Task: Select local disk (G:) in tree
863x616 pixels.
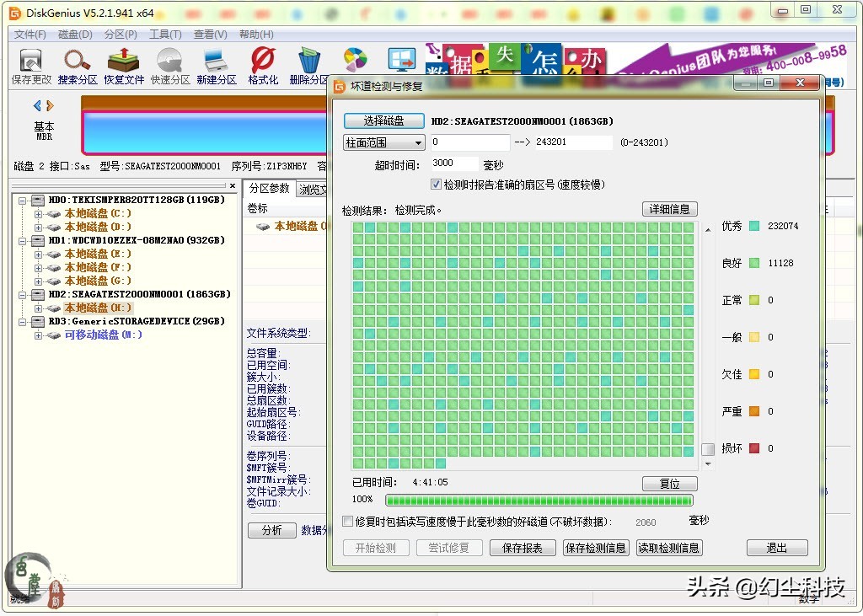Action: pos(98,281)
